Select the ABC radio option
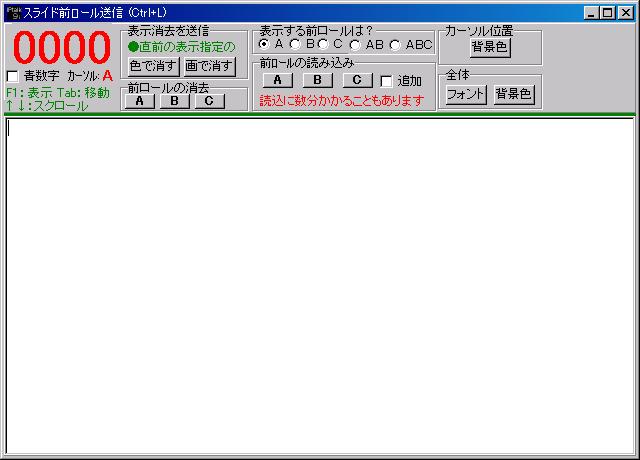Screen dimensions: 640x460 395,45
